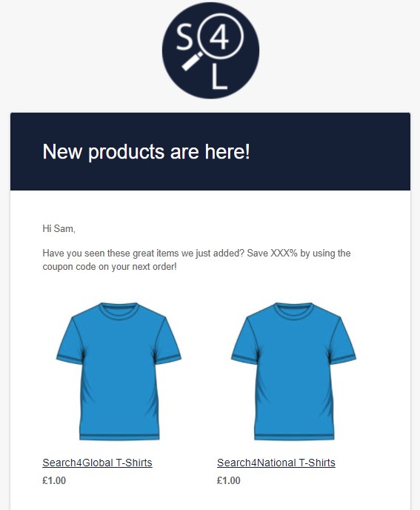Click the £1.00 price under Search4National
420x510 pixels.
[x=229, y=480]
